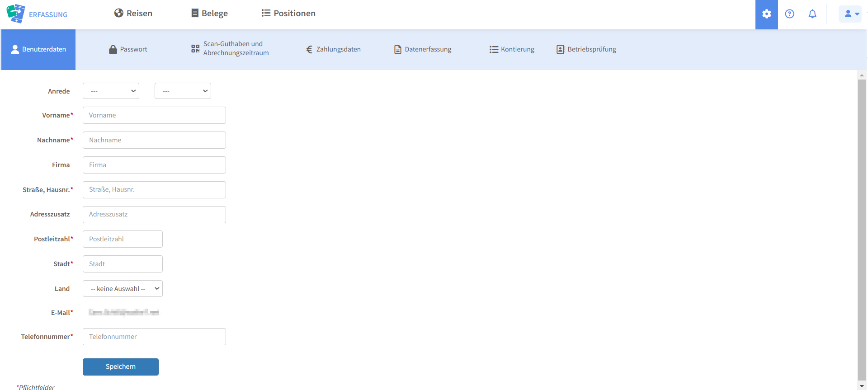
Task: Click the Speichern button
Action: coord(121,367)
